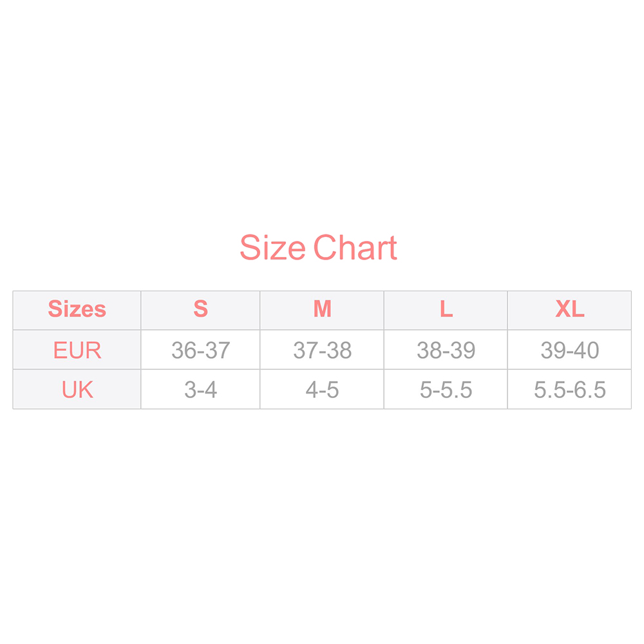Click the Size Chart title

pos(318,248)
